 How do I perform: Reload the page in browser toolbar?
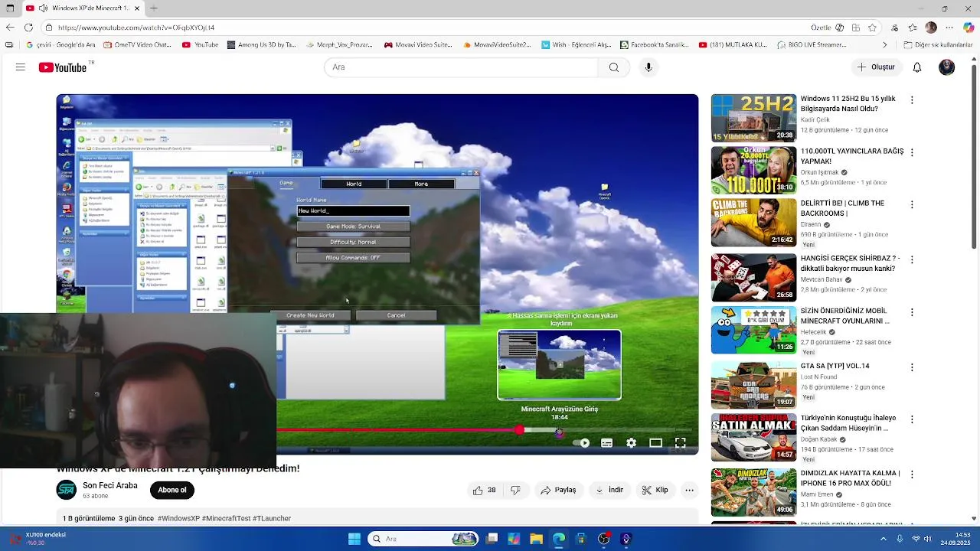(28, 28)
